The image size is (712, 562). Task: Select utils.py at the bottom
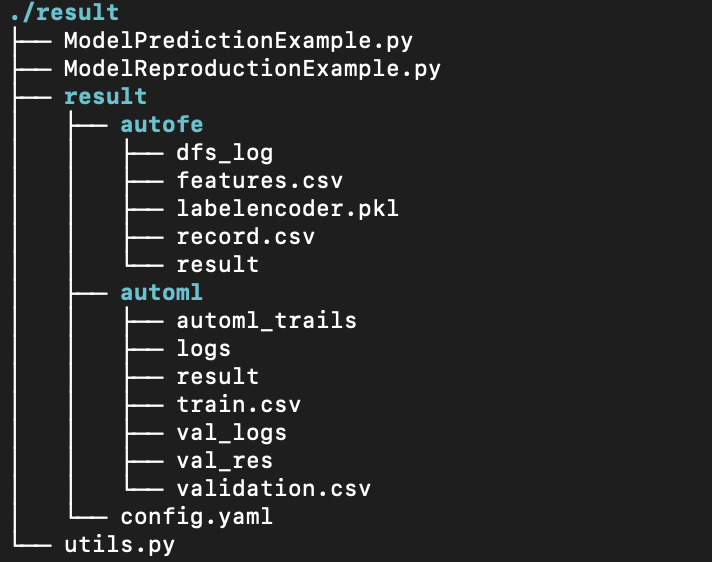119,545
